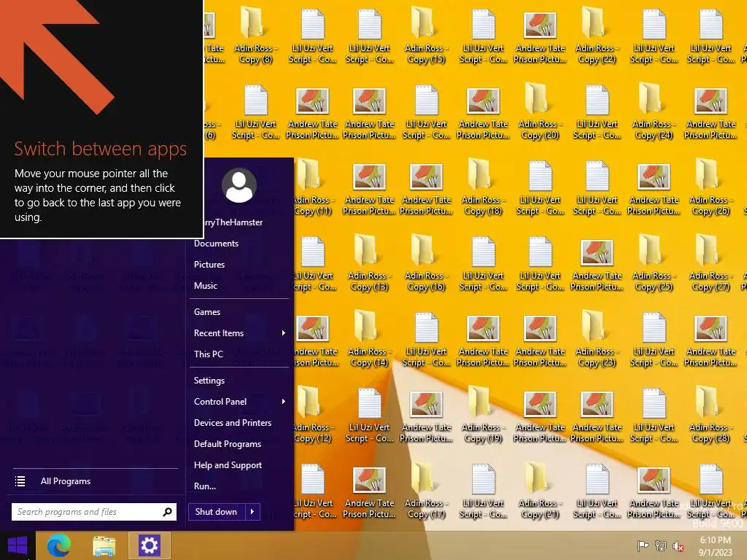Screen dimensions: 747x560
Task: Click the search magnifier icon
Action: click(167, 512)
